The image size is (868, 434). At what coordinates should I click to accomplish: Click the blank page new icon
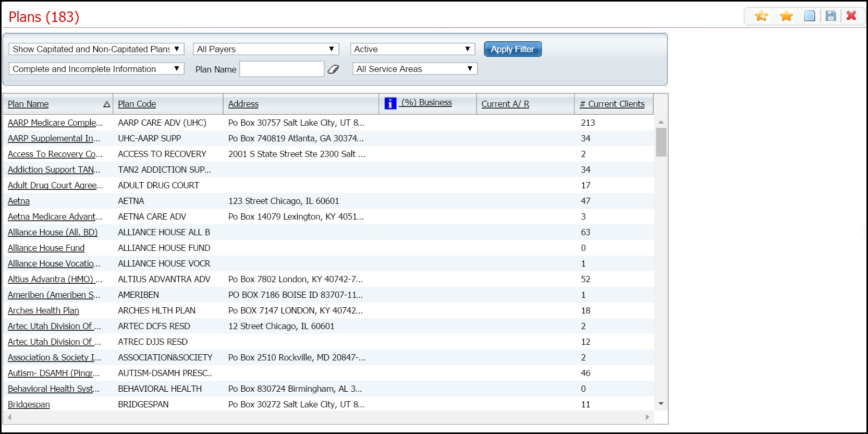pyautogui.click(x=809, y=16)
